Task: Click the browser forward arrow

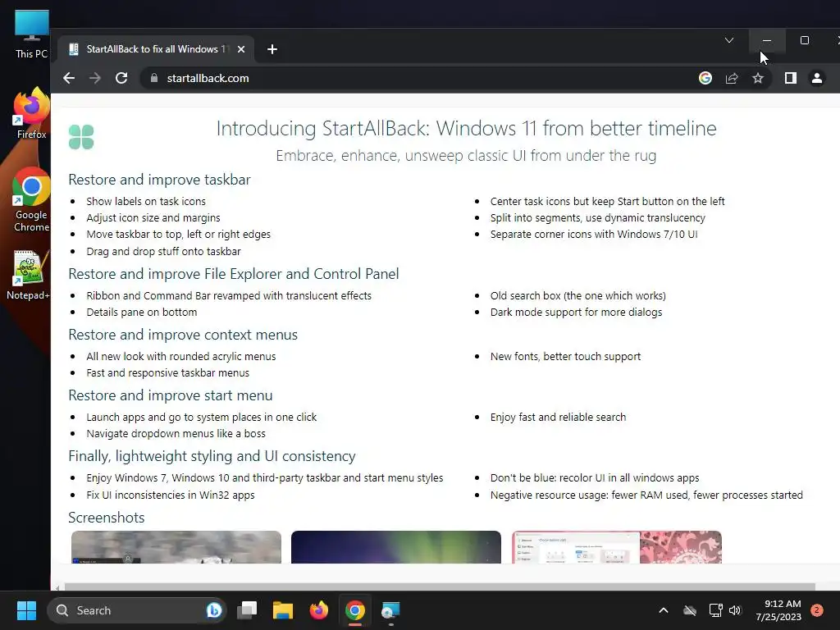Action: 95,78
